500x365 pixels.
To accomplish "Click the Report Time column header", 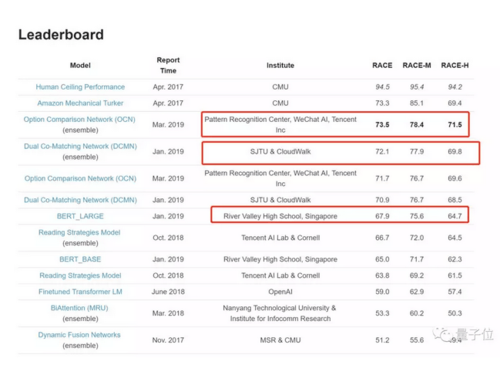I will pos(168,65).
